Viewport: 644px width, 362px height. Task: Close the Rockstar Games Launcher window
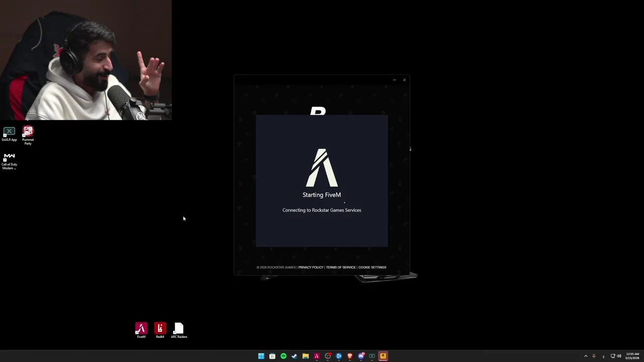[x=404, y=80]
